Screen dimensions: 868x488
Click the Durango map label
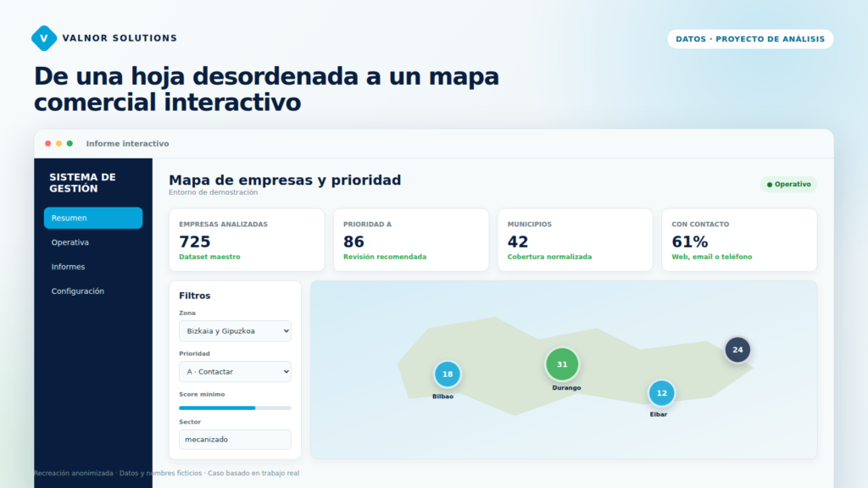(566, 388)
